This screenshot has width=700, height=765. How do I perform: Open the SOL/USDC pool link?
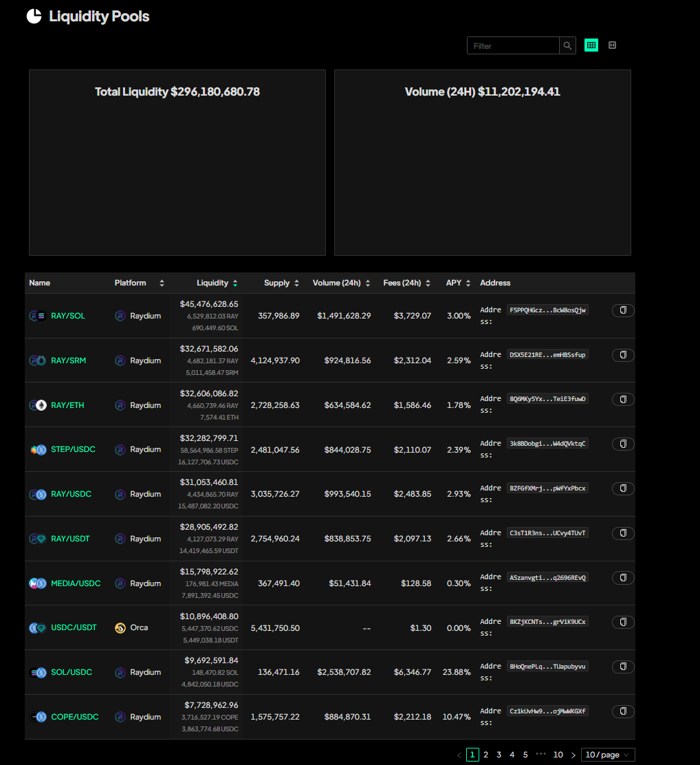tap(72, 672)
